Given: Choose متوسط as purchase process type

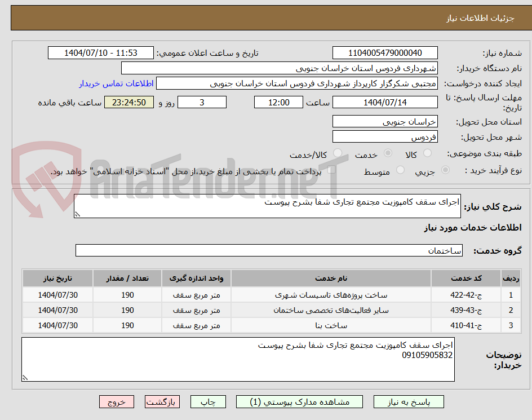Looking at the screenshot, I should 401,170.
